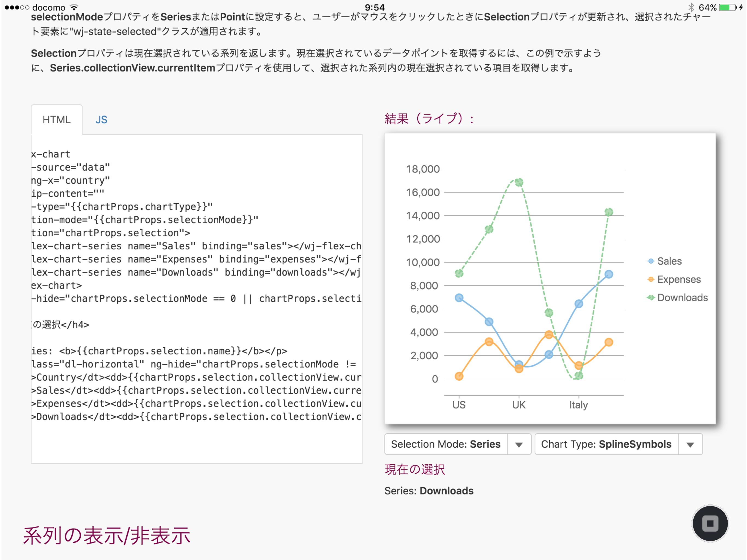Select the orange Expenses point at Italy
Screen dimensions: 747x560
click(x=579, y=366)
